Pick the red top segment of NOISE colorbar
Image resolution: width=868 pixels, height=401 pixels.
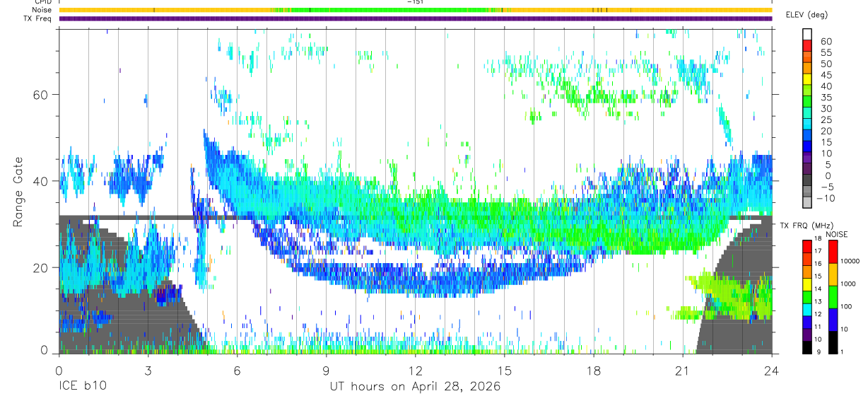tap(833, 251)
